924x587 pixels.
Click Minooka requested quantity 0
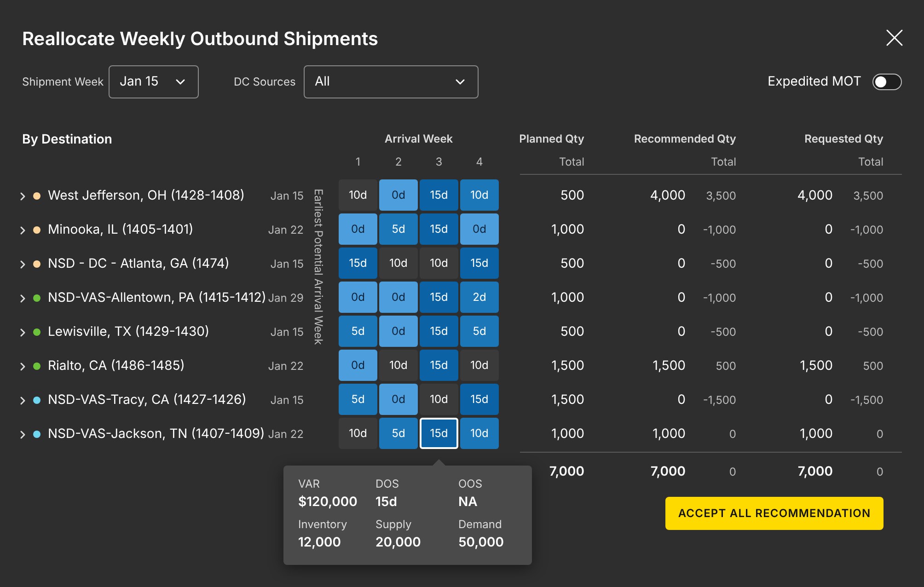tap(829, 229)
